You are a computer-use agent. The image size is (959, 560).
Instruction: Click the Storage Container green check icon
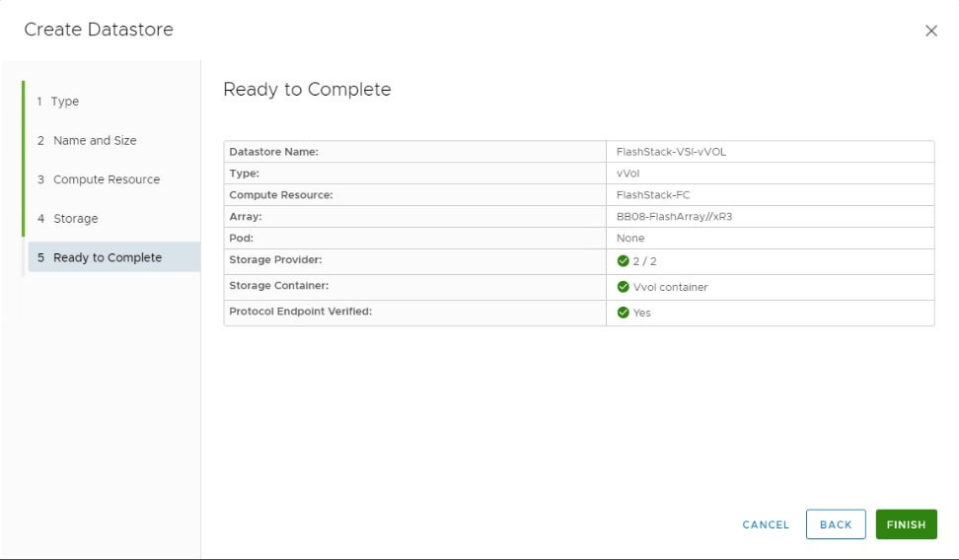[x=623, y=287]
